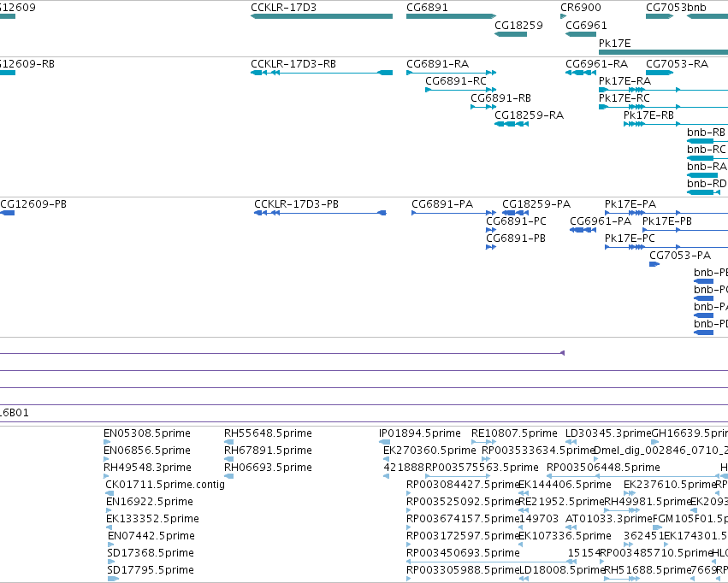This screenshot has width=728, height=583.
Task: Select protein Pk17E-PC
Action: [x=666, y=247]
